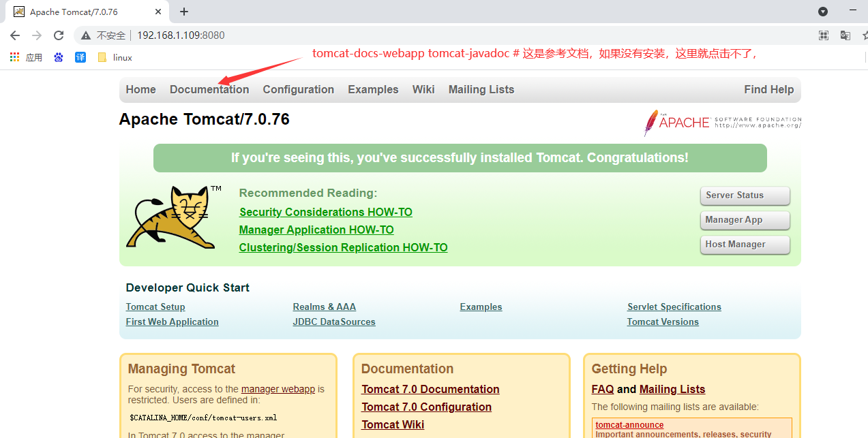This screenshot has height=438, width=868.
Task: Open the Tomcat Versions link
Action: point(663,322)
